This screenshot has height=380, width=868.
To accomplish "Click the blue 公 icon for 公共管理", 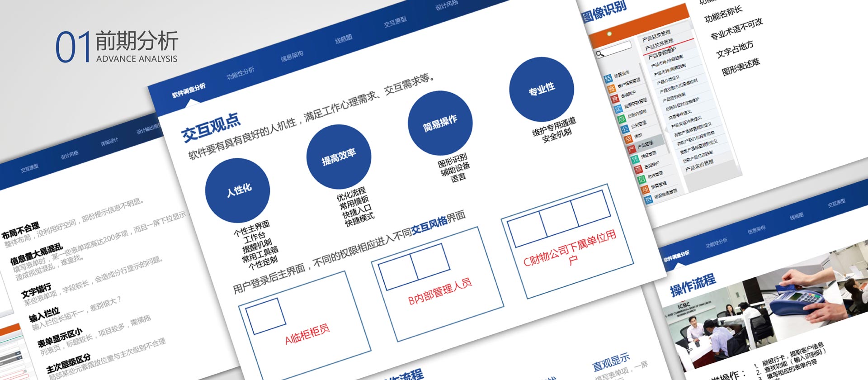I will pyautogui.click(x=625, y=129).
